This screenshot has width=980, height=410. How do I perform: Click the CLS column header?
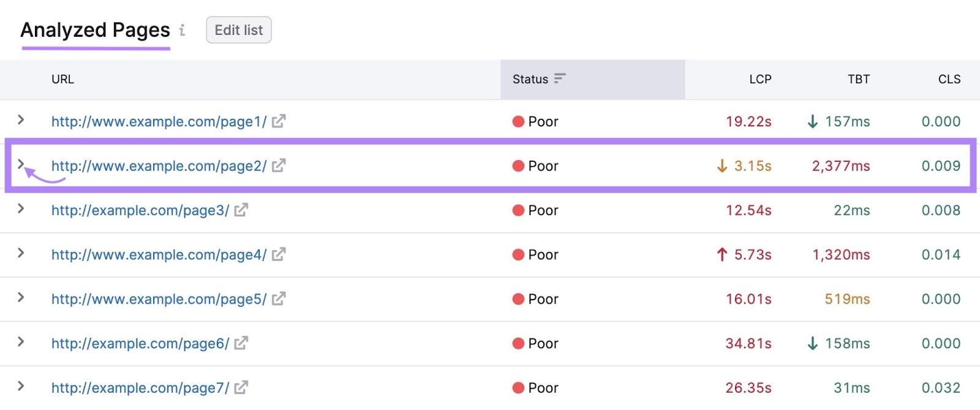[x=949, y=79]
